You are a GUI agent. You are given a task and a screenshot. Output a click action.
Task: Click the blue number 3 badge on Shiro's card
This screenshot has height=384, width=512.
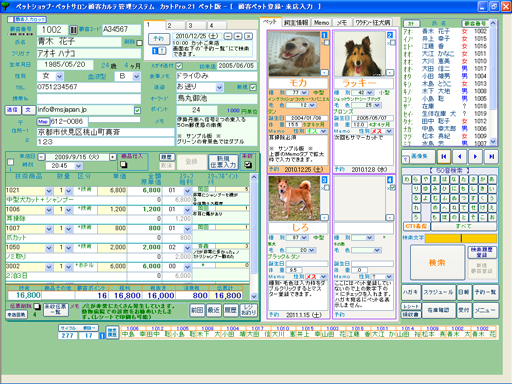pyautogui.click(x=324, y=180)
